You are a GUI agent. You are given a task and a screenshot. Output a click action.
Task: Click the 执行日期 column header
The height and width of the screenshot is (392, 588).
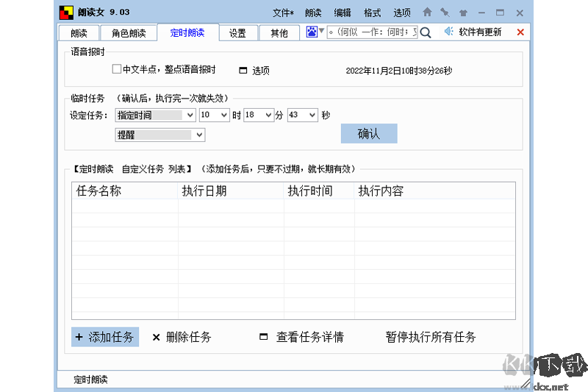[x=231, y=191]
